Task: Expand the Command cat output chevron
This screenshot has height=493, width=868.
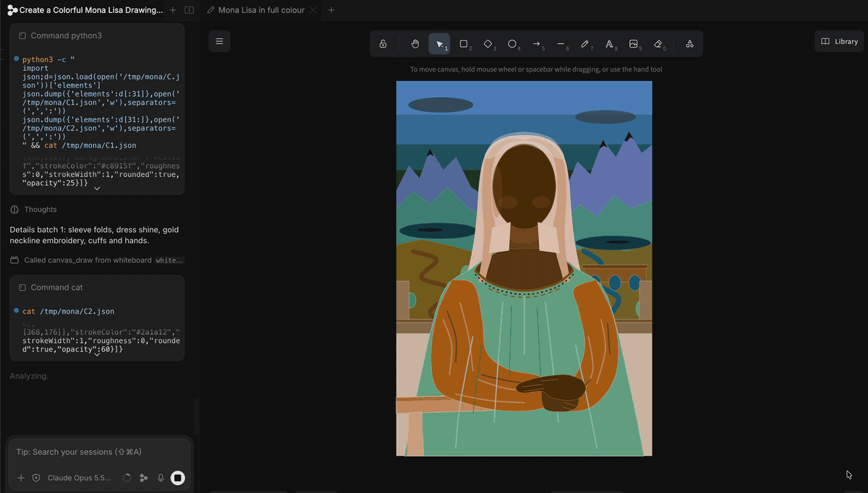Action: point(97,354)
